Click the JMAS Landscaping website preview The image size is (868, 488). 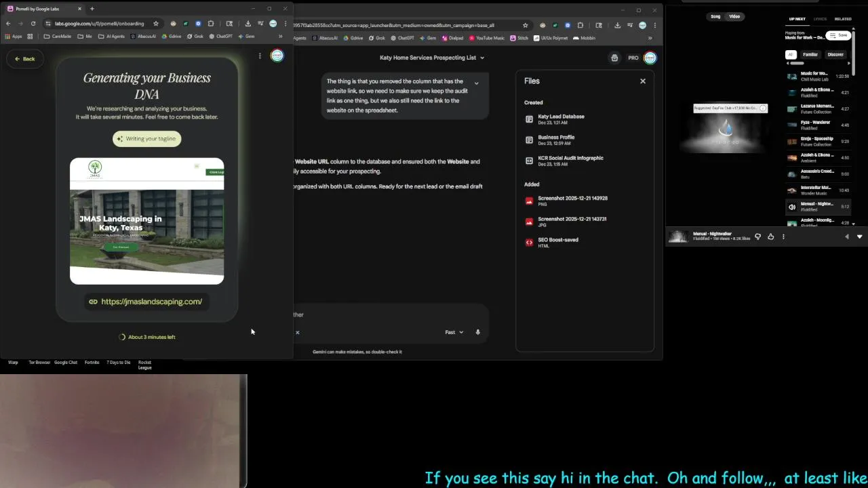click(146, 221)
